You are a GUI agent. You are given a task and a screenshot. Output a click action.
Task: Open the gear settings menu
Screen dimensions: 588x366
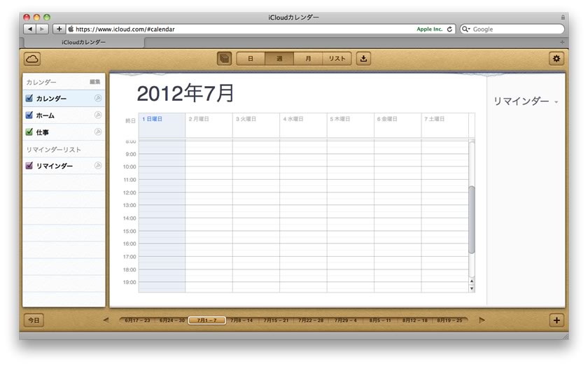pos(556,59)
